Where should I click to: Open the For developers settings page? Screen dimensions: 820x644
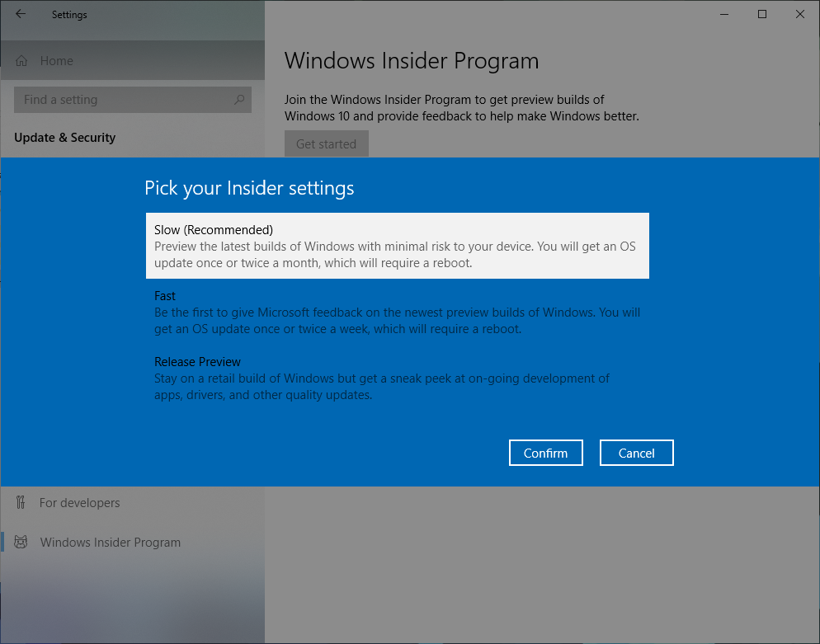tap(79, 502)
